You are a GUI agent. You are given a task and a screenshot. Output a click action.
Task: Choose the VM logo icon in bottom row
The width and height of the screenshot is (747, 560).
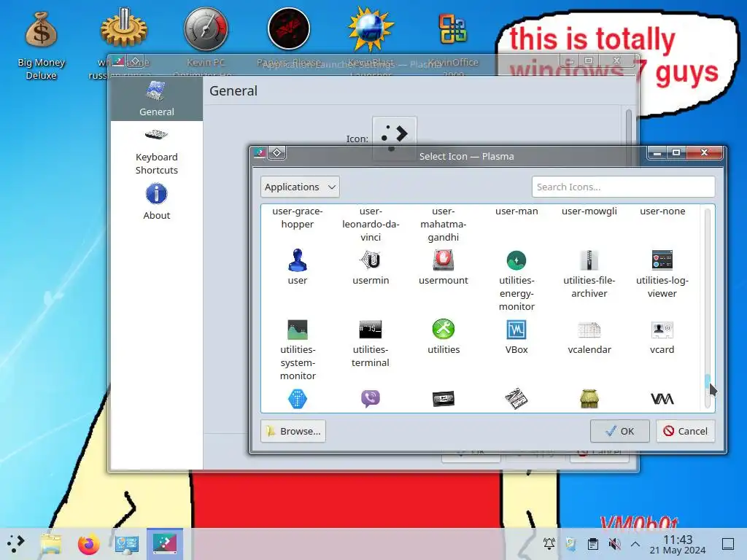click(662, 399)
